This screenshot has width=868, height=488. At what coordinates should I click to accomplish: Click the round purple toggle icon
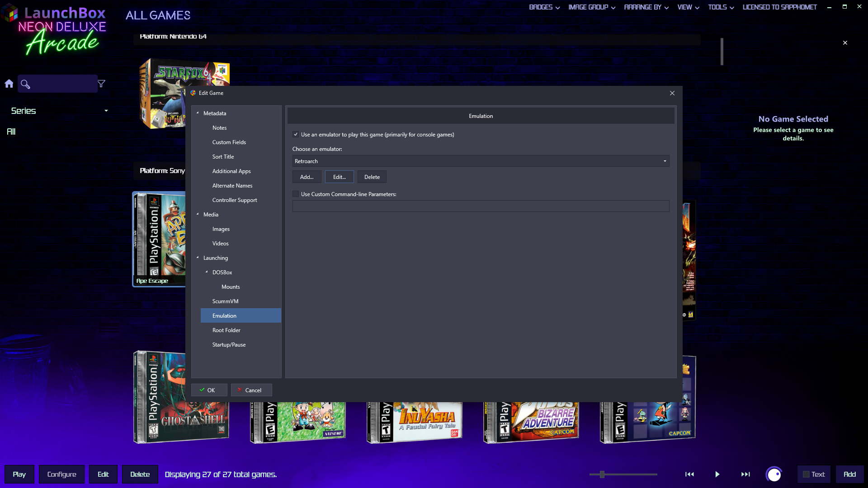tap(774, 474)
